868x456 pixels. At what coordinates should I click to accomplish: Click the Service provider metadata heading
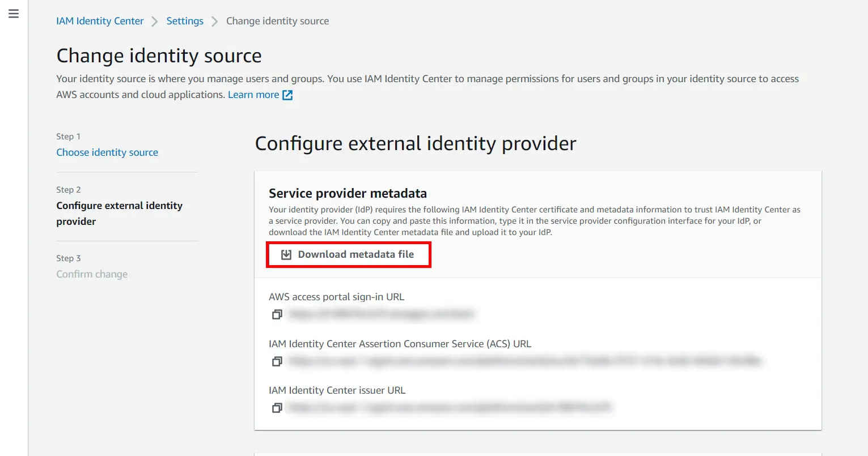point(348,193)
